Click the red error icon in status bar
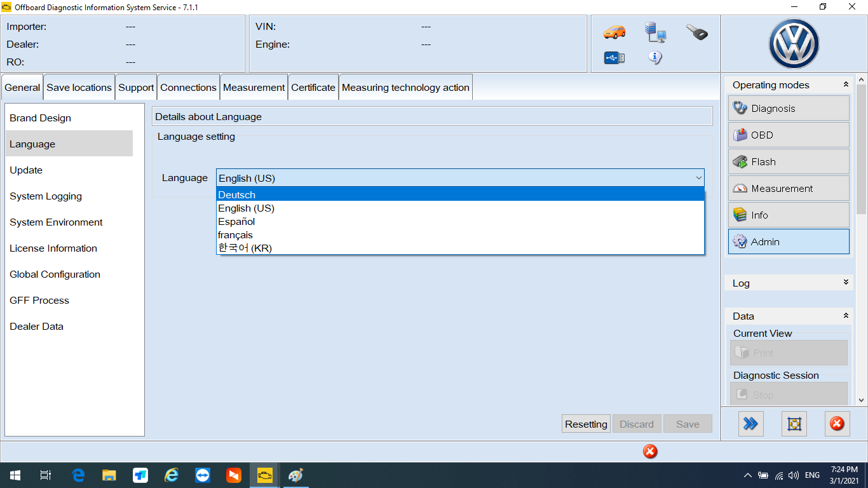The image size is (868, 488). pos(649,452)
